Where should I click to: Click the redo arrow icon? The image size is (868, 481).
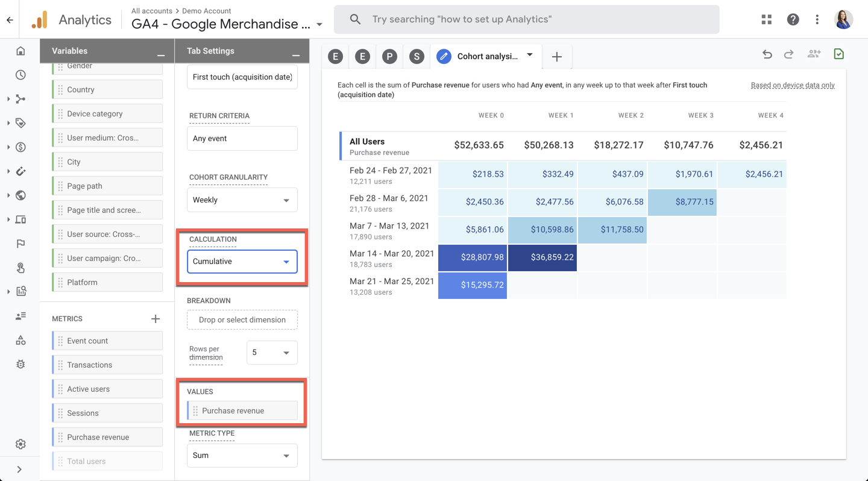click(x=789, y=55)
